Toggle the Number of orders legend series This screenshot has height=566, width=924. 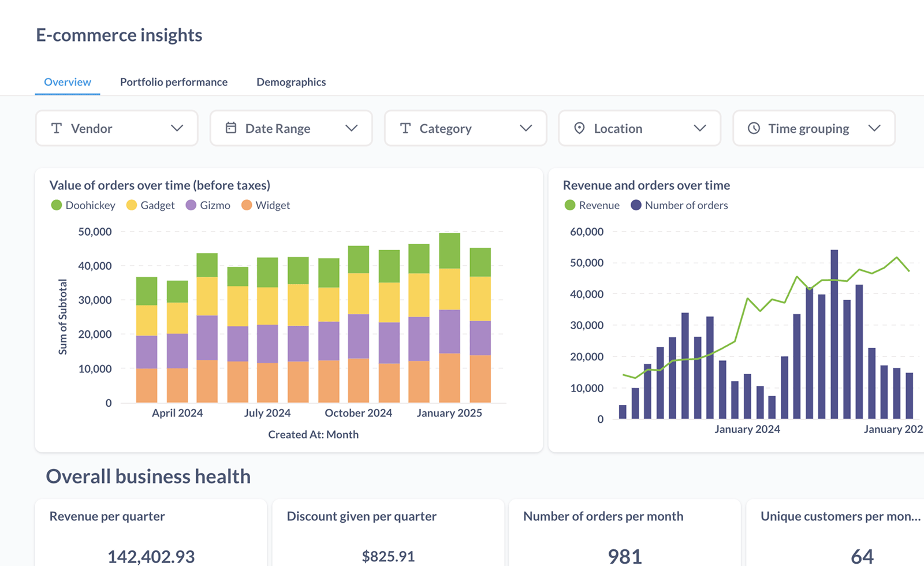[679, 205]
